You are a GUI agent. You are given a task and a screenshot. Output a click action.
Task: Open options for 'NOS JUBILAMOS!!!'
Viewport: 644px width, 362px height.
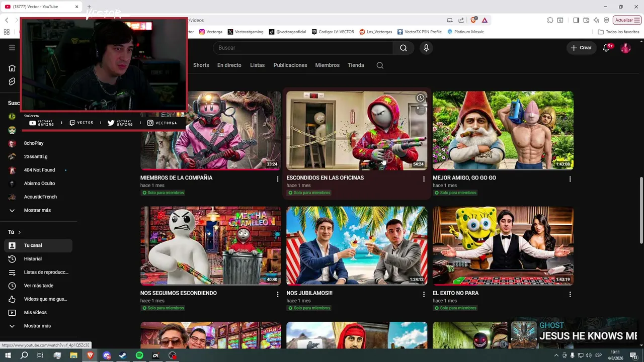pos(424,294)
